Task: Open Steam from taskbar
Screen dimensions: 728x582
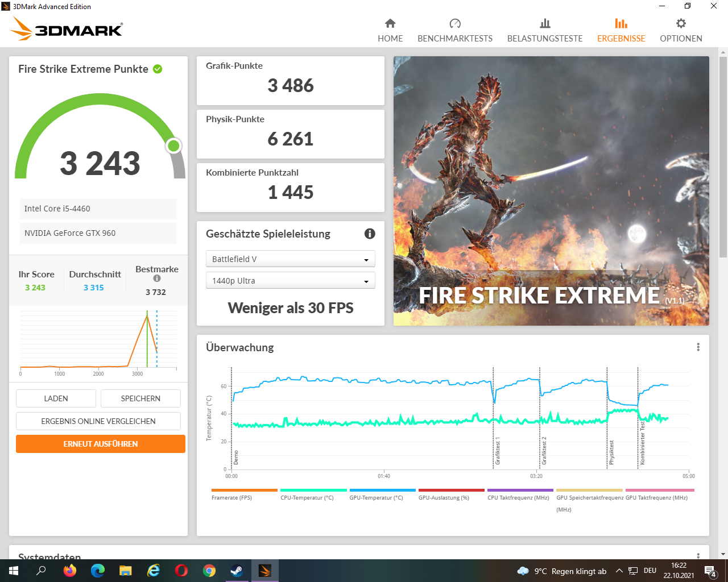Action: tap(237, 571)
